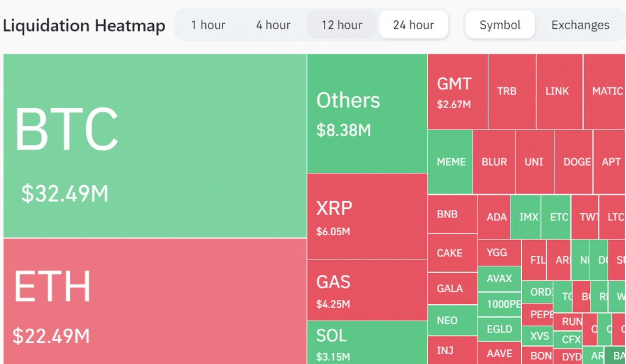Click the MEME tile
The width and height of the screenshot is (626, 364).
pos(451,162)
